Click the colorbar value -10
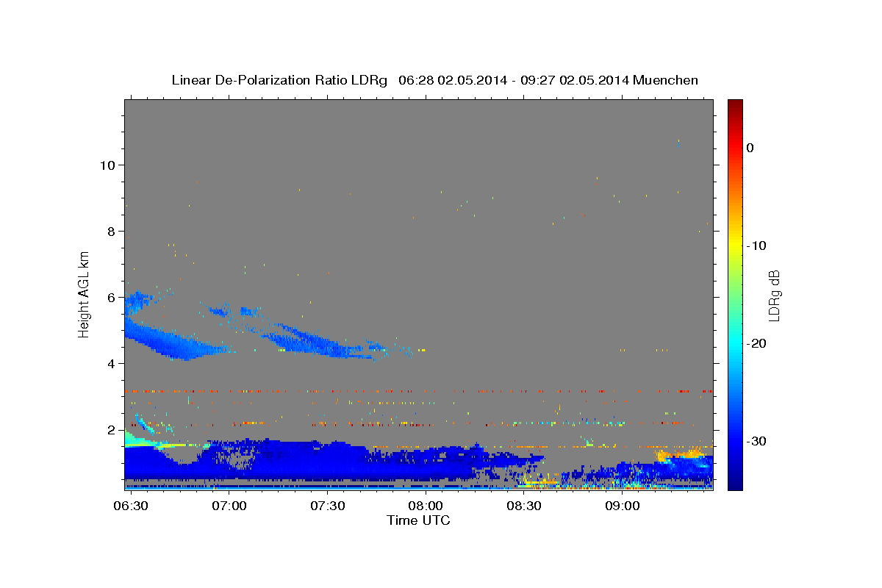The width and height of the screenshot is (882, 588). click(756, 245)
